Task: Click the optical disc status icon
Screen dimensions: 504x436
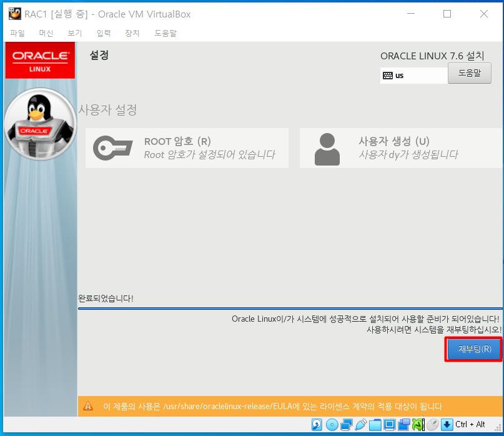Action: [332, 424]
